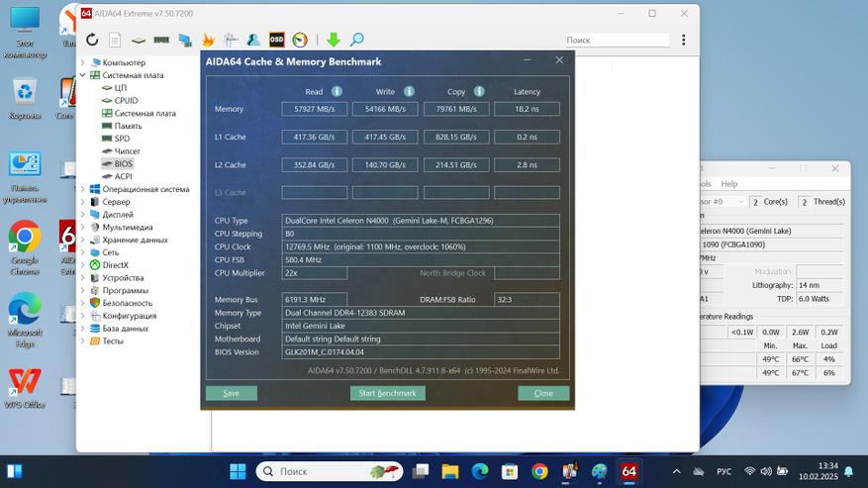The width and height of the screenshot is (868, 488).
Task: Click the info icon next to Copy
Action: tap(479, 91)
